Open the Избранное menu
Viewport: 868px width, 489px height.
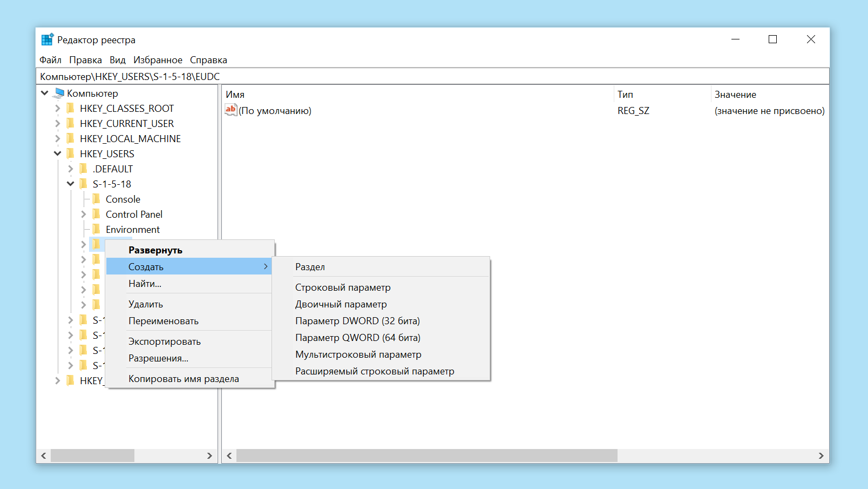158,60
